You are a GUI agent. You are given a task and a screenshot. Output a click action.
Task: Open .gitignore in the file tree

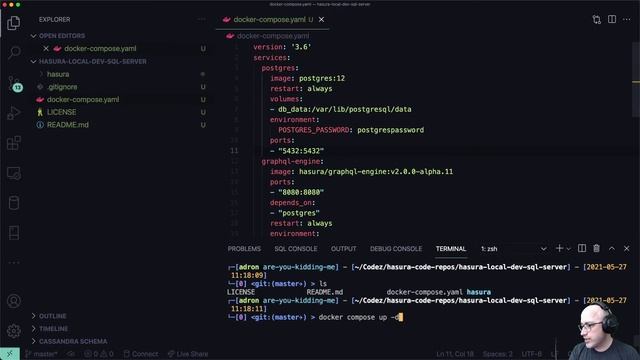[62, 87]
